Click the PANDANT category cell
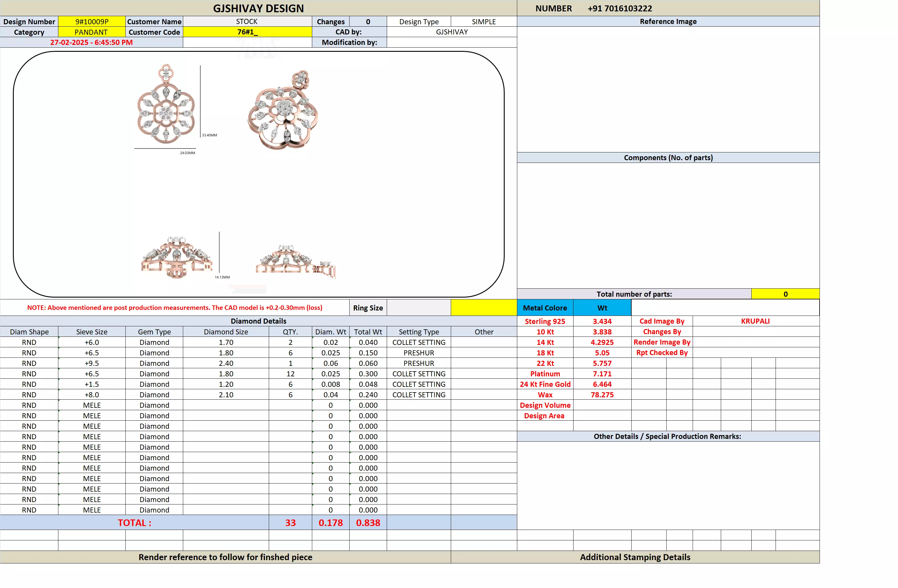Screen dimensions: 898x588 click(x=91, y=32)
